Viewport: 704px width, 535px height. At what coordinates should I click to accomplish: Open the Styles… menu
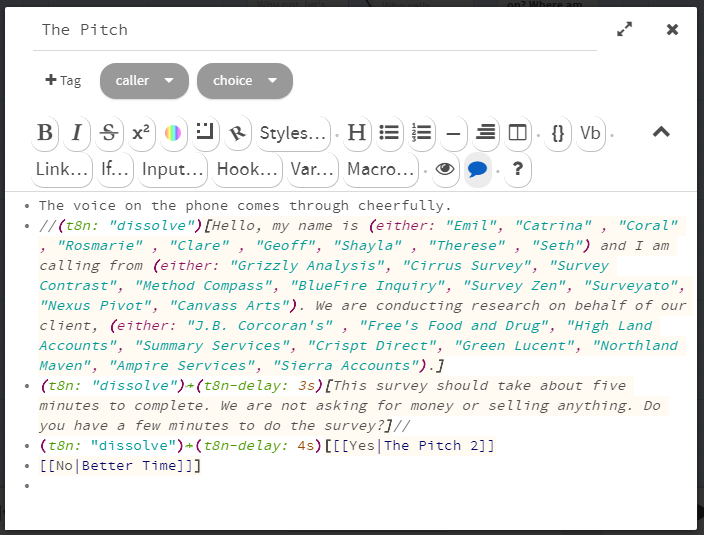coord(293,133)
